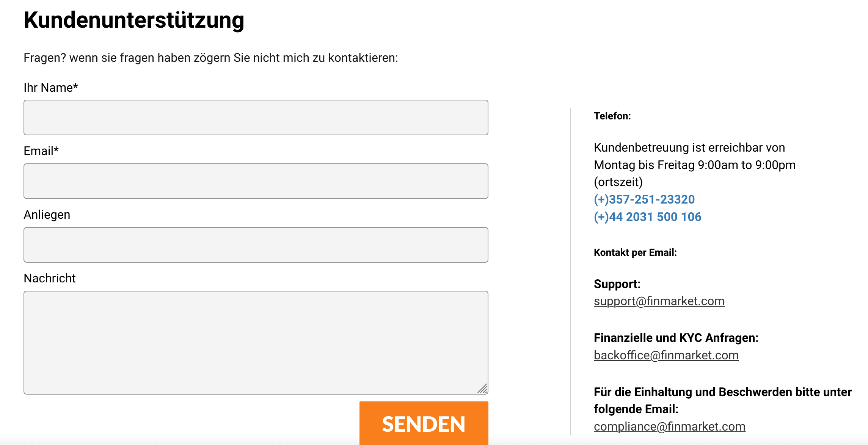Click the (+)44 2031 500 106 phone link
This screenshot has height=445, width=868.
point(647,217)
